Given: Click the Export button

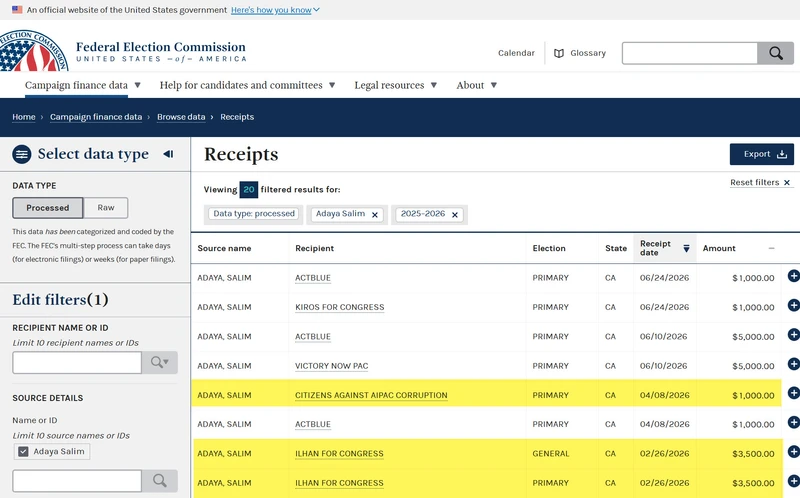Looking at the screenshot, I should click(x=762, y=154).
